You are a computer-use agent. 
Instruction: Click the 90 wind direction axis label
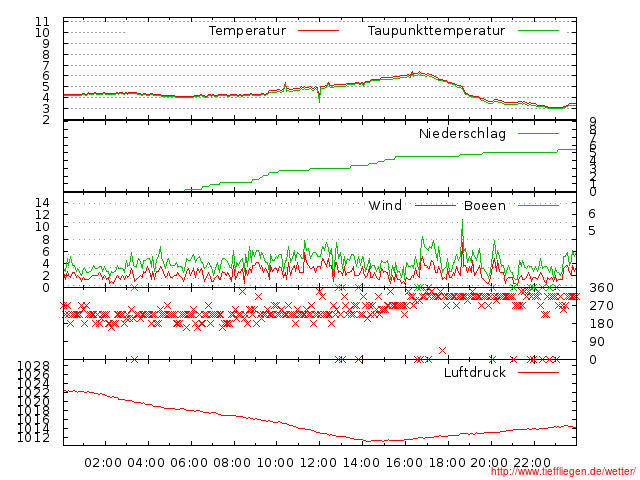(597, 342)
